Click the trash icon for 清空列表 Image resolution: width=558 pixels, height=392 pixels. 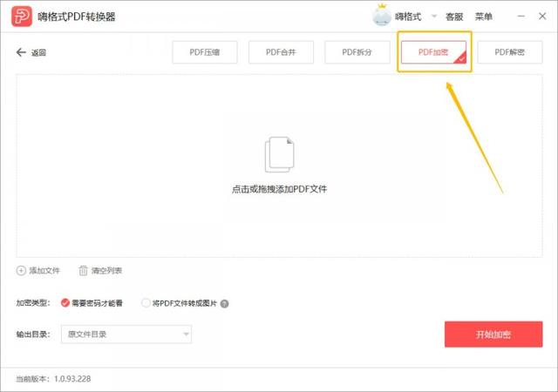pyautogui.click(x=83, y=271)
